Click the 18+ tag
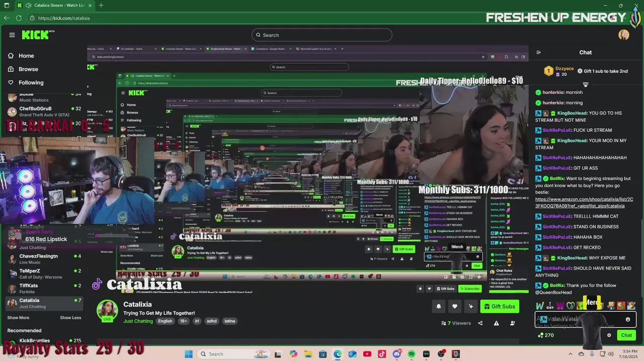 click(184, 321)
